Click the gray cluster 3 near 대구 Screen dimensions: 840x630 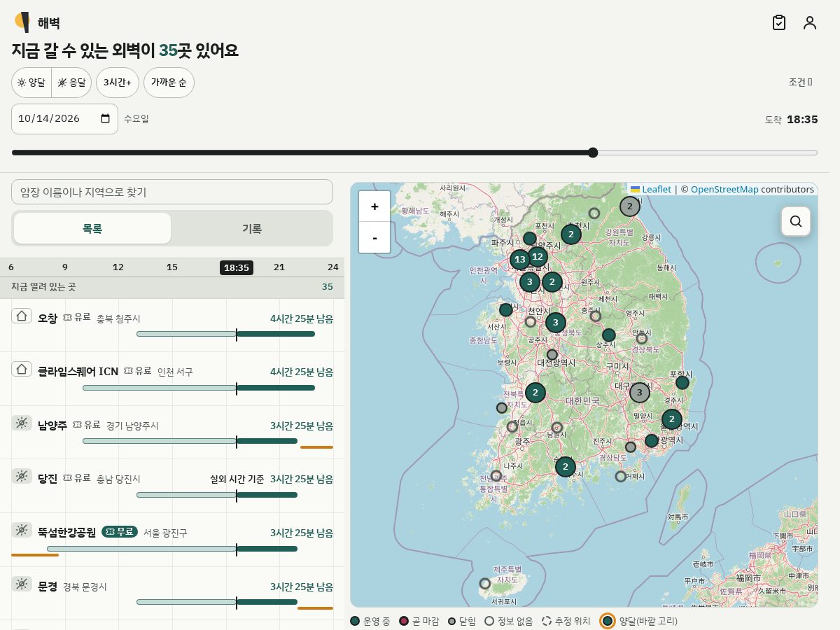(639, 393)
